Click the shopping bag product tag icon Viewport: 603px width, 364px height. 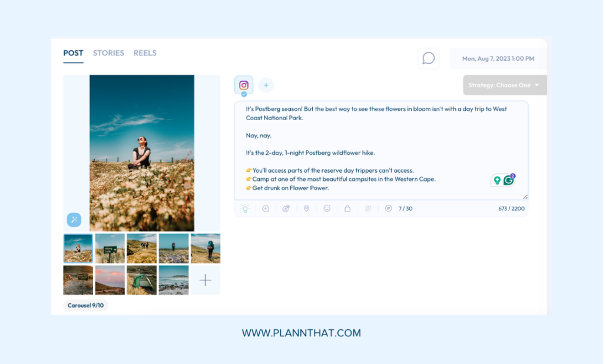(346, 209)
